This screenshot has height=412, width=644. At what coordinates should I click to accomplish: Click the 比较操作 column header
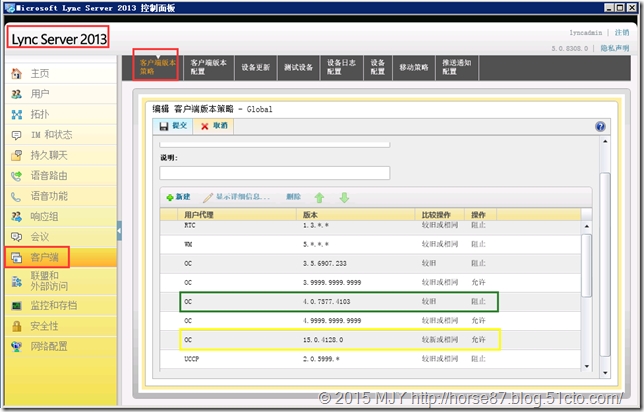tap(440, 214)
